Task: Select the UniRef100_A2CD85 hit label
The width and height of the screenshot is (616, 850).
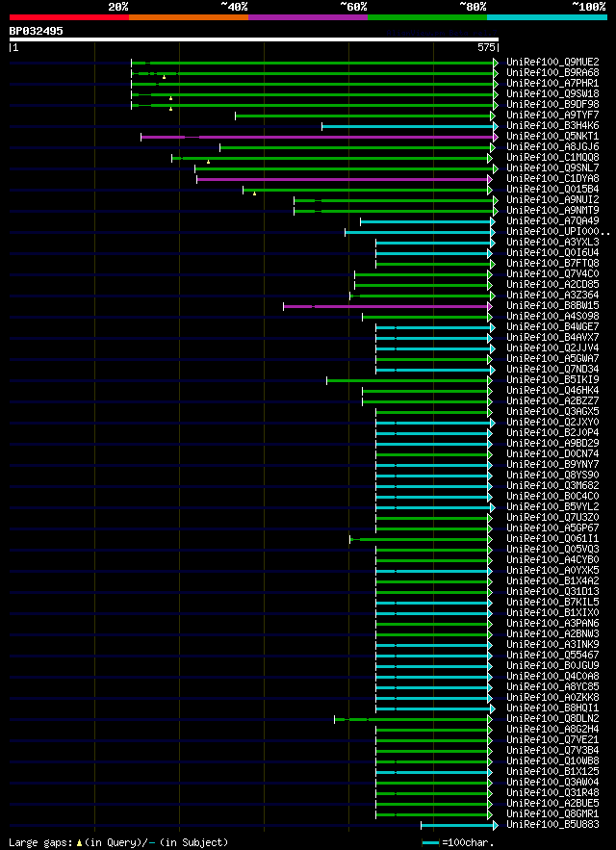Action: coord(552,285)
